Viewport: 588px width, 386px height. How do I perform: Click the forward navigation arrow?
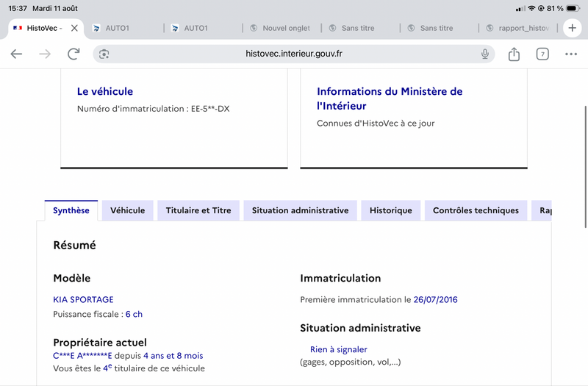pos(45,54)
